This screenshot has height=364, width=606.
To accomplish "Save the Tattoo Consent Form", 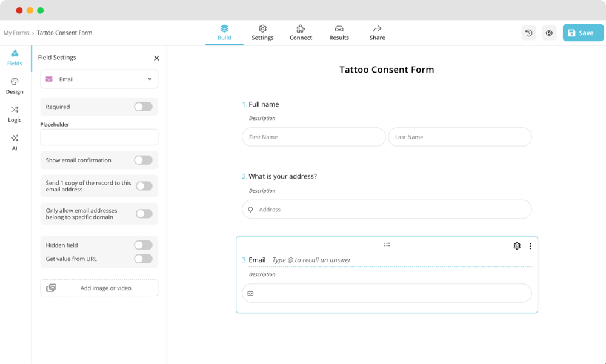I will pos(582,32).
